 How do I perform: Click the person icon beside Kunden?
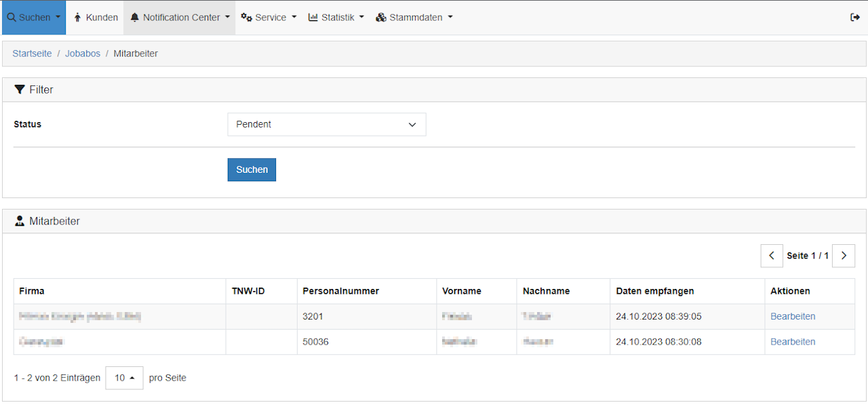pos(78,18)
